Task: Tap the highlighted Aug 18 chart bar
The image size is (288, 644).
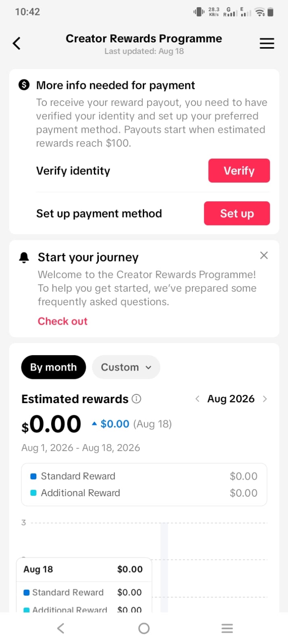Action: pos(164,568)
